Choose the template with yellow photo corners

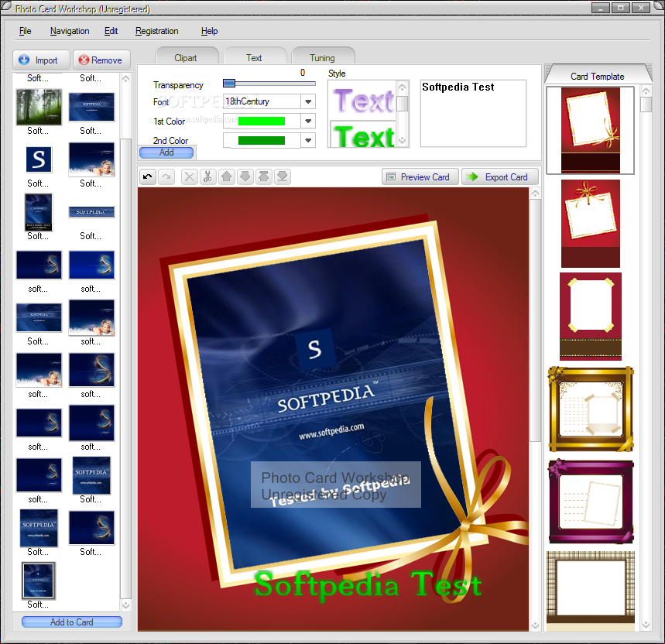pos(591,317)
